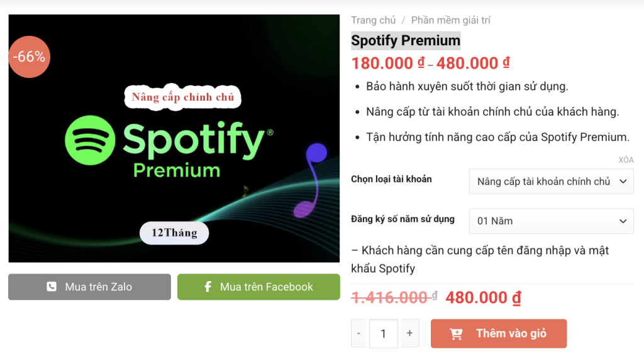
Task: Click the quantity input field
Action: point(384,334)
